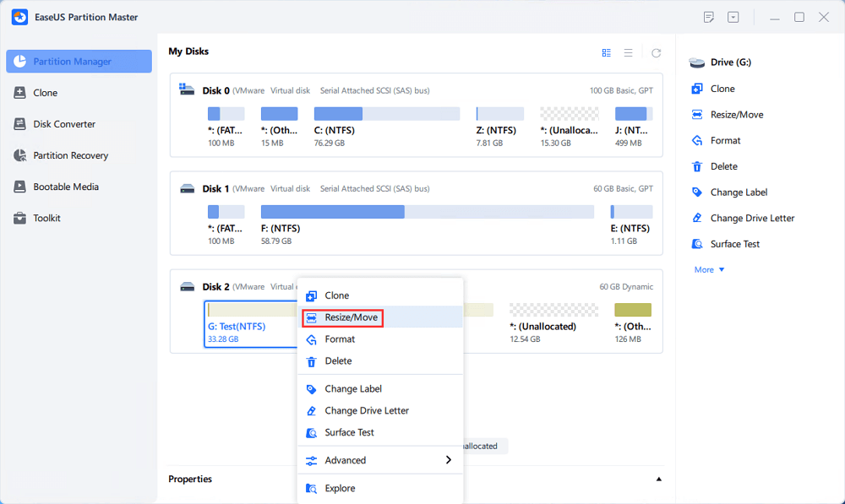Select the 12.54 GB unallocated space on Disk 2
The width and height of the screenshot is (845, 504).
[553, 322]
